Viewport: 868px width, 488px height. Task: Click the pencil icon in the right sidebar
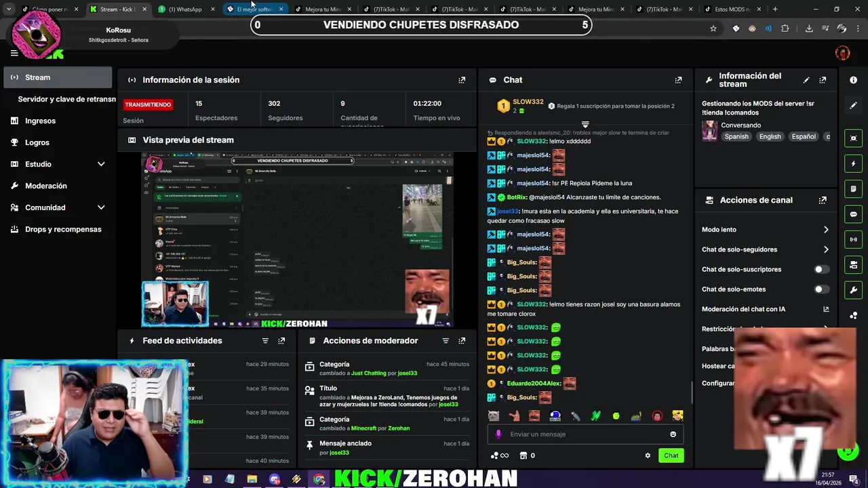(x=853, y=105)
